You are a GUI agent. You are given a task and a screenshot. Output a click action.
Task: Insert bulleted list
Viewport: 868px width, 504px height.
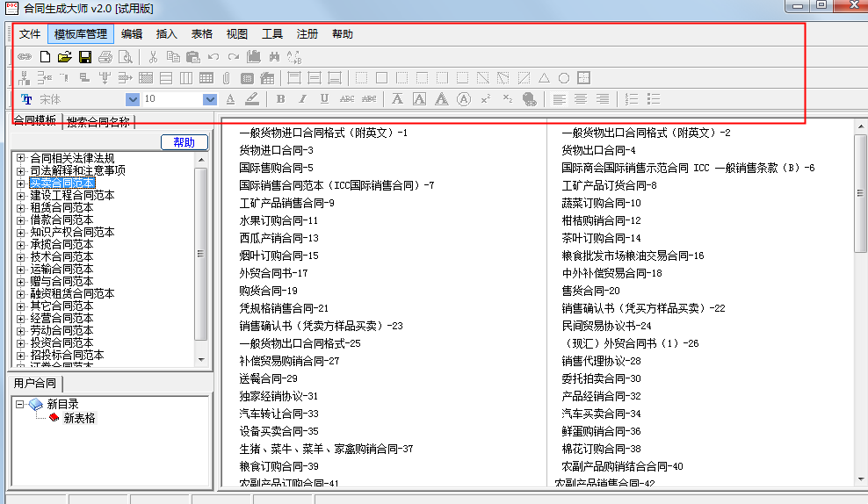pyautogui.click(x=654, y=99)
